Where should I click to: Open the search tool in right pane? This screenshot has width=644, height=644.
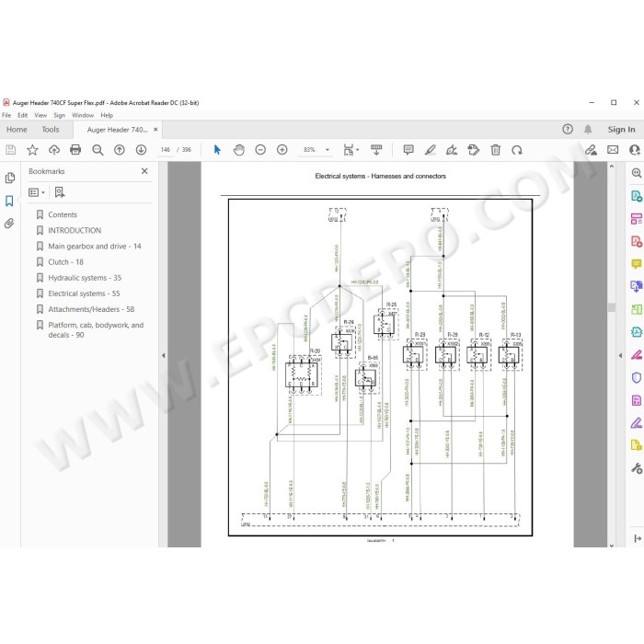[637, 173]
